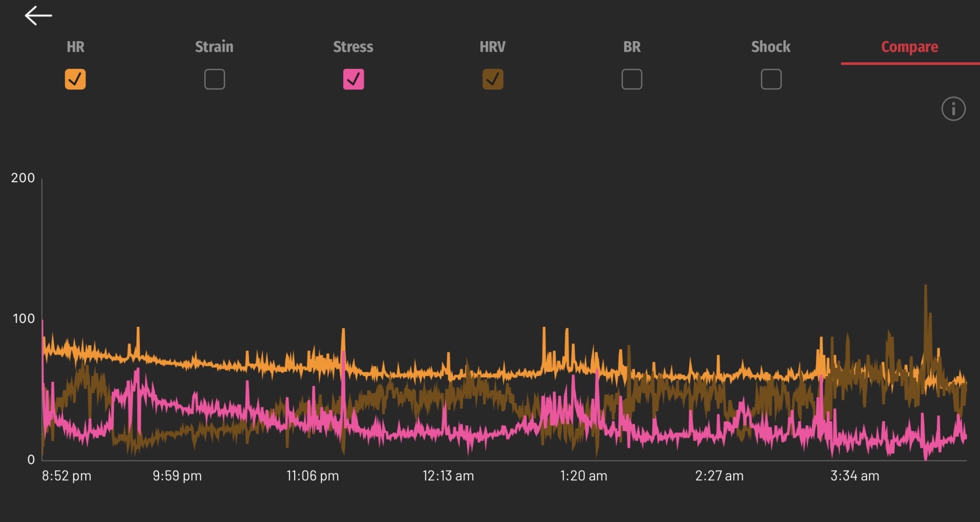Click the 0 y-axis label
The image size is (980, 522).
(x=31, y=460)
